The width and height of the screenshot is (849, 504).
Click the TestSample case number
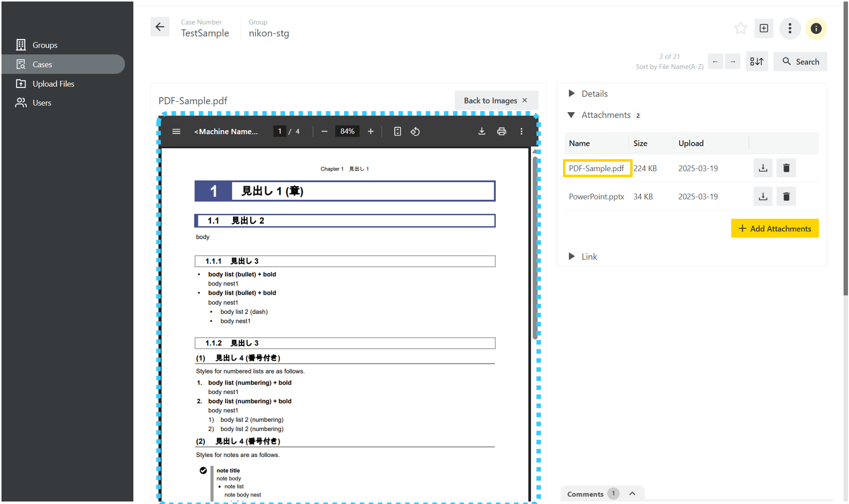pyautogui.click(x=205, y=33)
